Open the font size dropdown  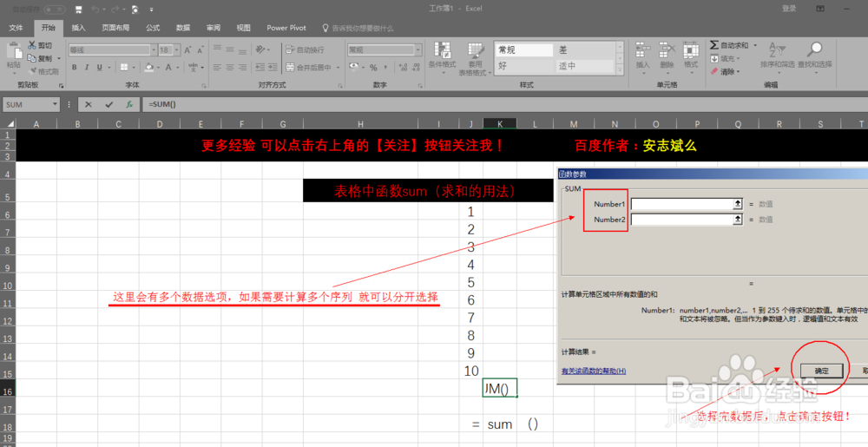click(177, 49)
